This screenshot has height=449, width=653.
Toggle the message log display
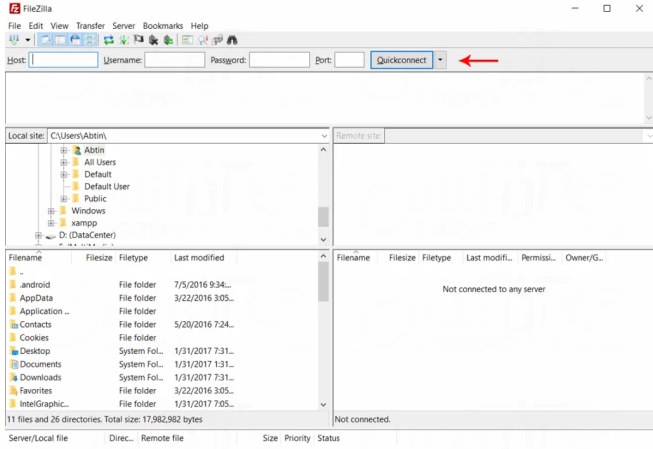(45, 40)
